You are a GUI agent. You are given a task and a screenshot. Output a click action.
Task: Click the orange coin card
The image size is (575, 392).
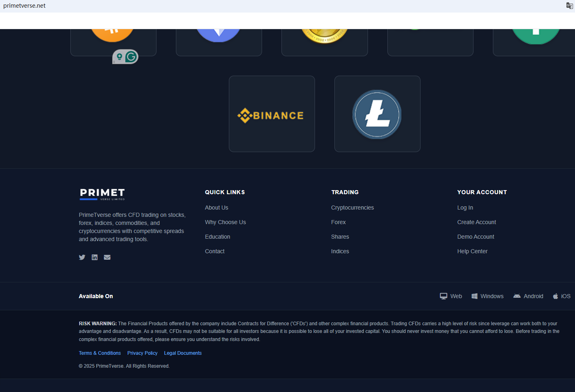pos(113,42)
